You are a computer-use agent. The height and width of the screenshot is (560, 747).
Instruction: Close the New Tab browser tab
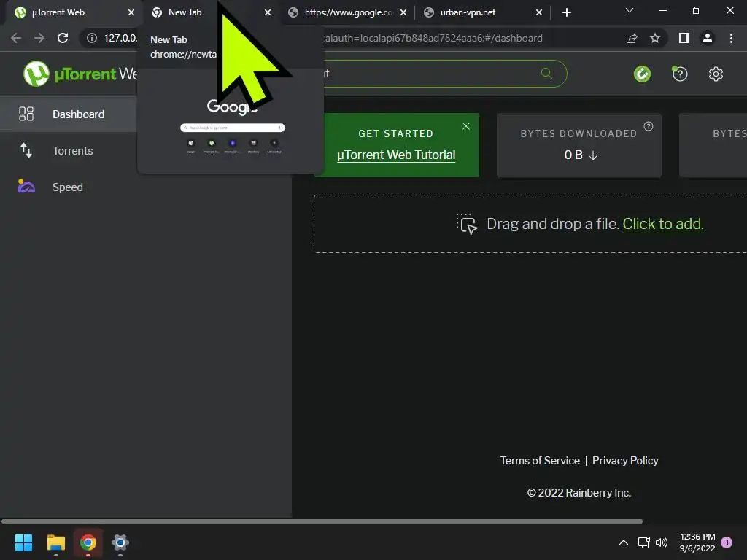point(268,12)
